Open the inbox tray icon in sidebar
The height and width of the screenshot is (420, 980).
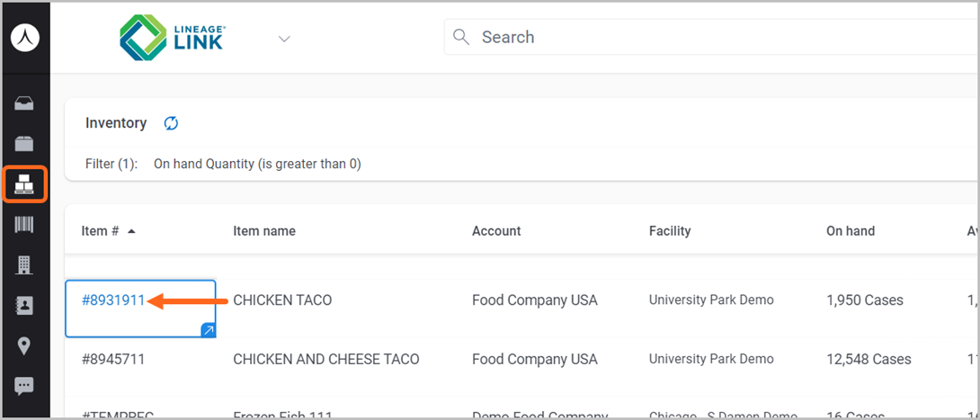coord(24,103)
